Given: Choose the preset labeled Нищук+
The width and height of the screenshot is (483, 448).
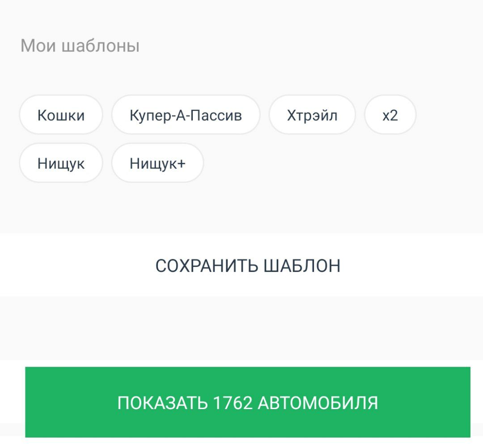Looking at the screenshot, I should tap(157, 163).
